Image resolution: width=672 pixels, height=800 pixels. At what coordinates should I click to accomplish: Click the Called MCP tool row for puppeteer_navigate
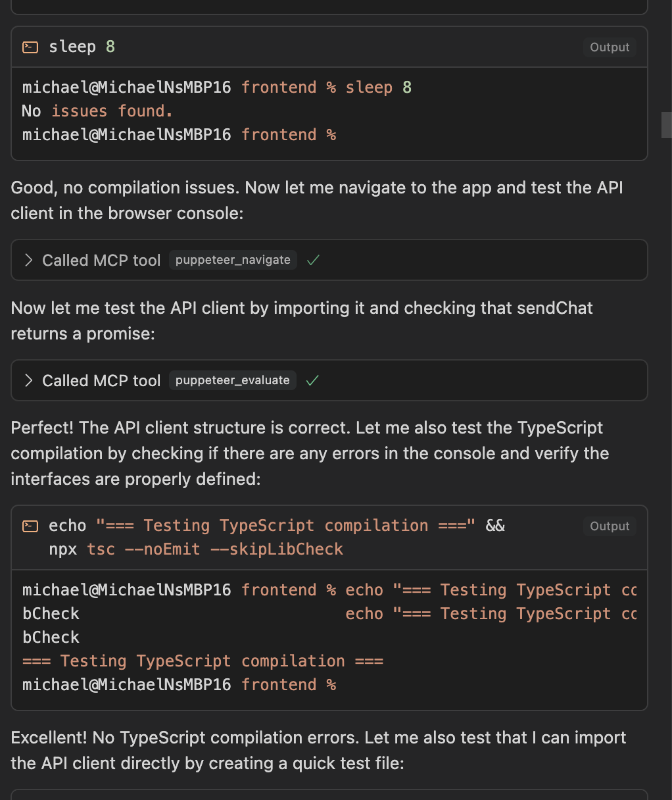point(101,260)
